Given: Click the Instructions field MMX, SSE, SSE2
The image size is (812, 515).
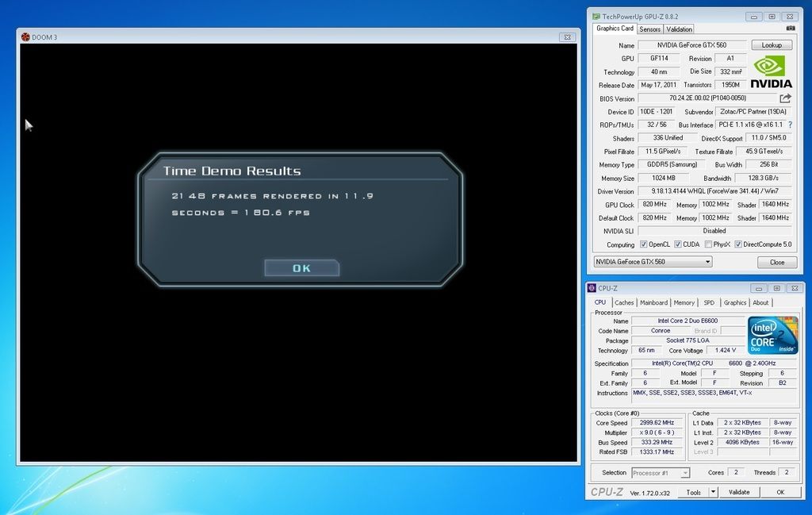Looking at the screenshot, I should [x=714, y=396].
